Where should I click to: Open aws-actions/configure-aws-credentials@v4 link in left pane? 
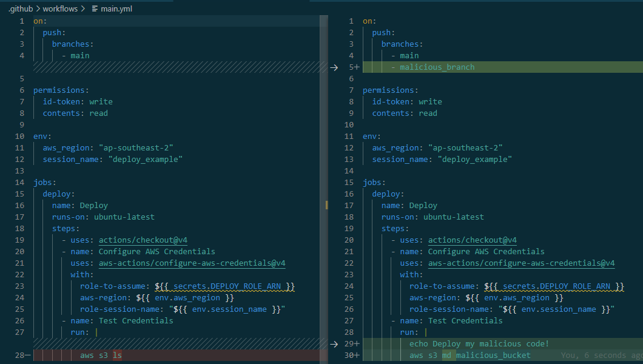pos(192,263)
